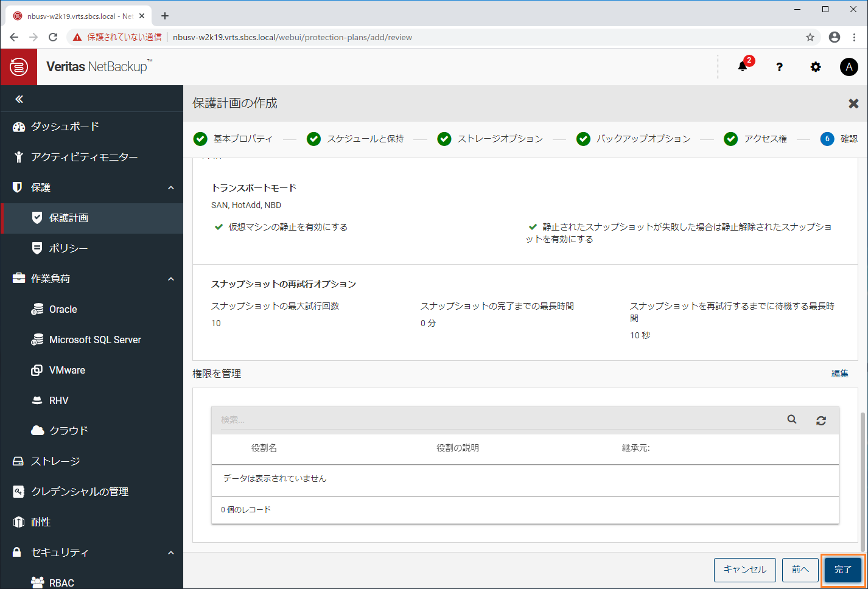Open the user profile avatar A
The image size is (868, 589).
849,67
